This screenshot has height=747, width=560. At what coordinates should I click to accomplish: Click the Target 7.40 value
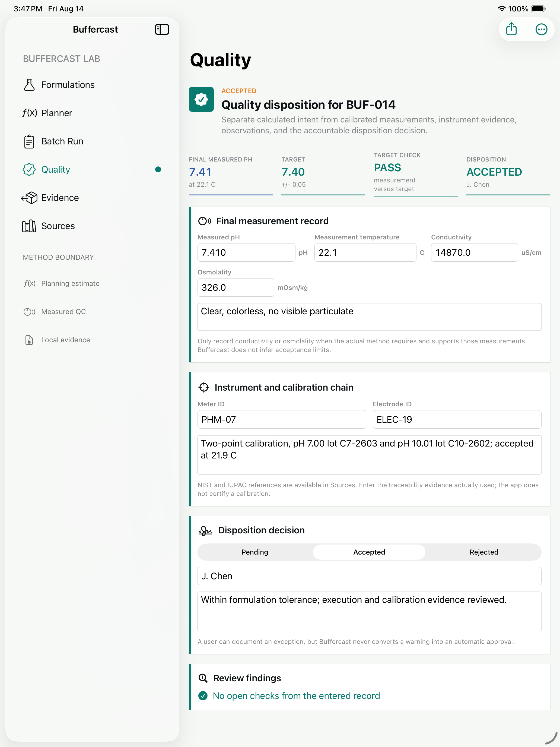[293, 172]
